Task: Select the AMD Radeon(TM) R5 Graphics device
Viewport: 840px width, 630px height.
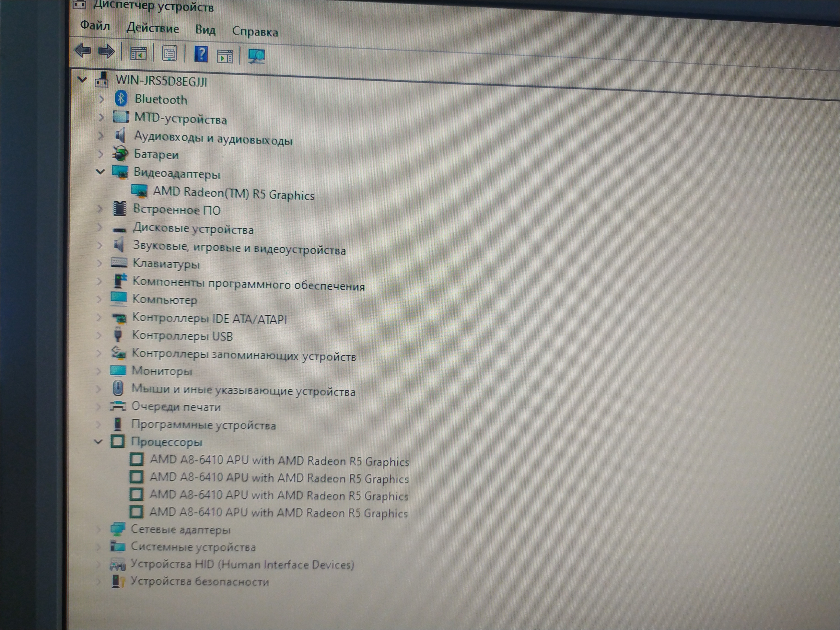Action: click(234, 193)
